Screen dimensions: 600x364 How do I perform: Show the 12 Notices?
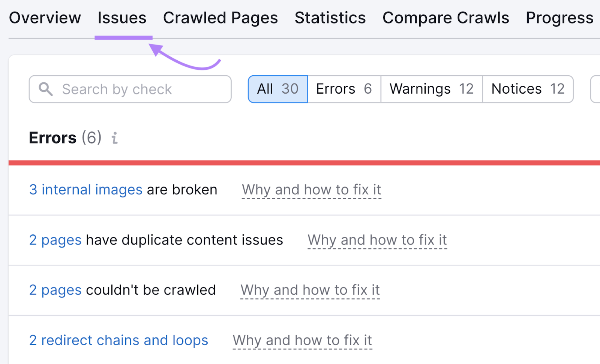click(x=527, y=89)
